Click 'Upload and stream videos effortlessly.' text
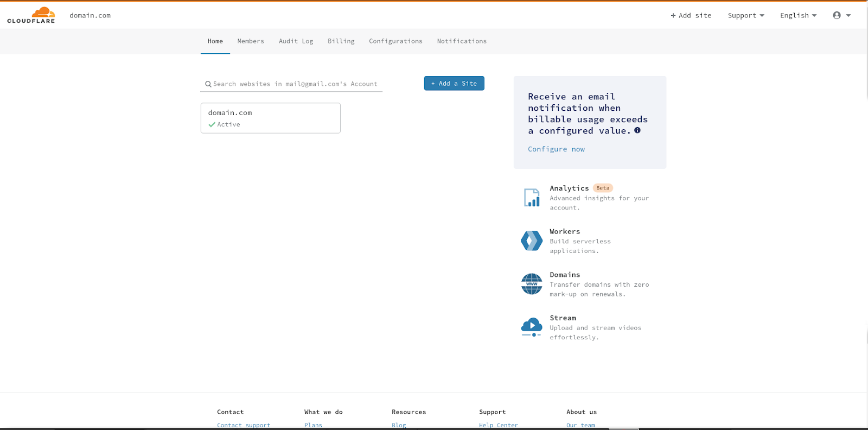 (x=595, y=332)
